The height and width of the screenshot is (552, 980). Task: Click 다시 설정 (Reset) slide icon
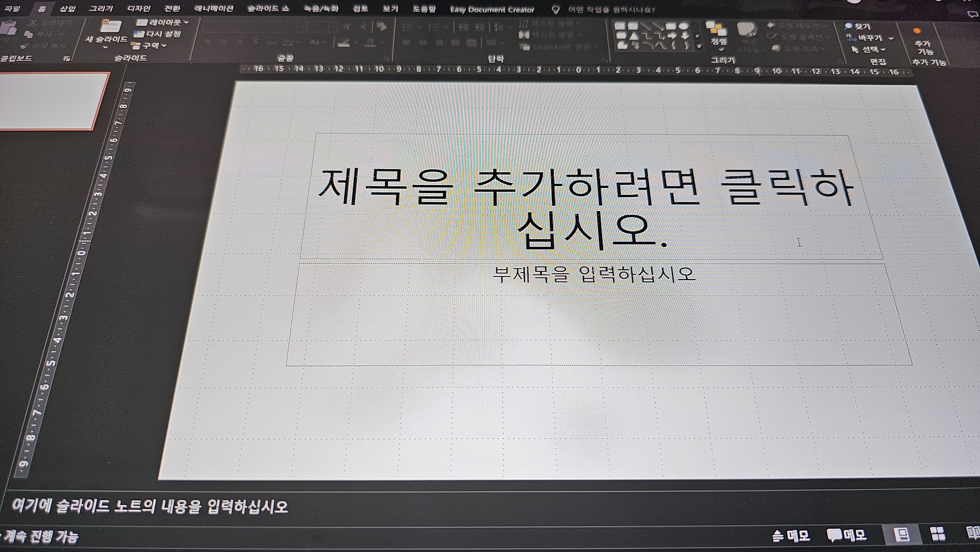click(x=139, y=34)
